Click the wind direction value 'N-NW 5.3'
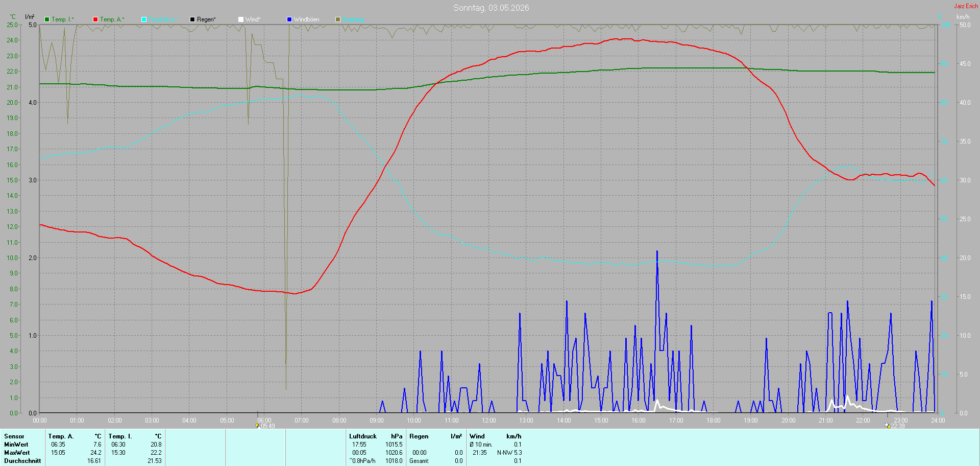 pos(509,453)
